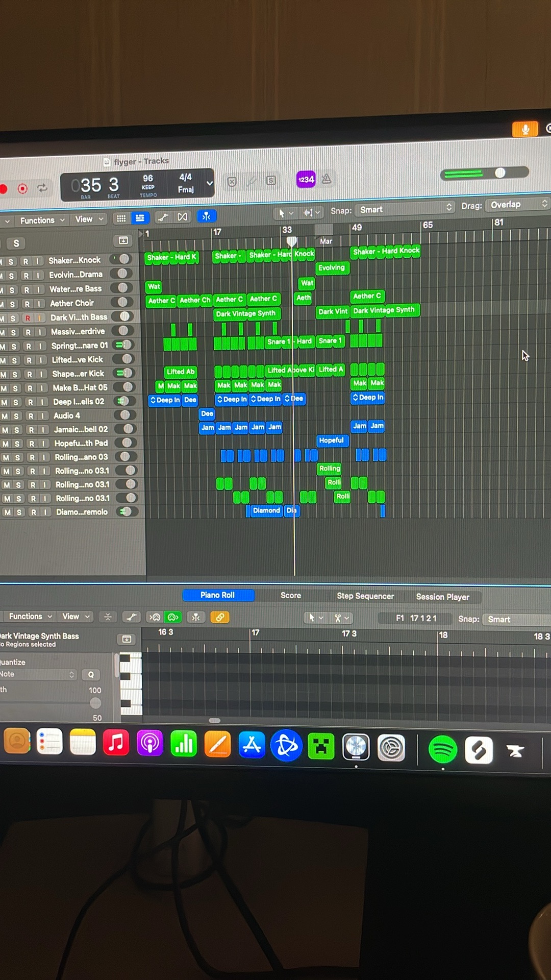Image resolution: width=551 pixels, height=980 pixels.
Task: Toggle input monitoring on Aether Choir track
Action: click(x=39, y=303)
